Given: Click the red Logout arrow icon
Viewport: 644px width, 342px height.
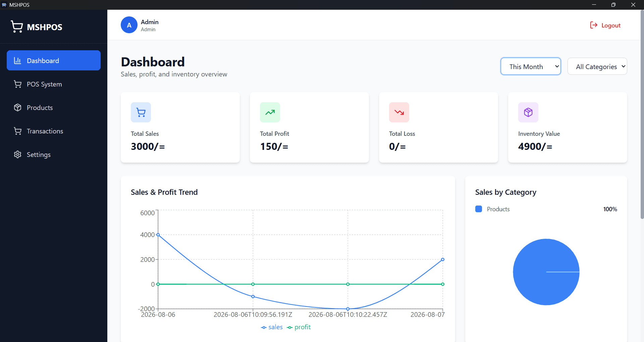Looking at the screenshot, I should 594,25.
